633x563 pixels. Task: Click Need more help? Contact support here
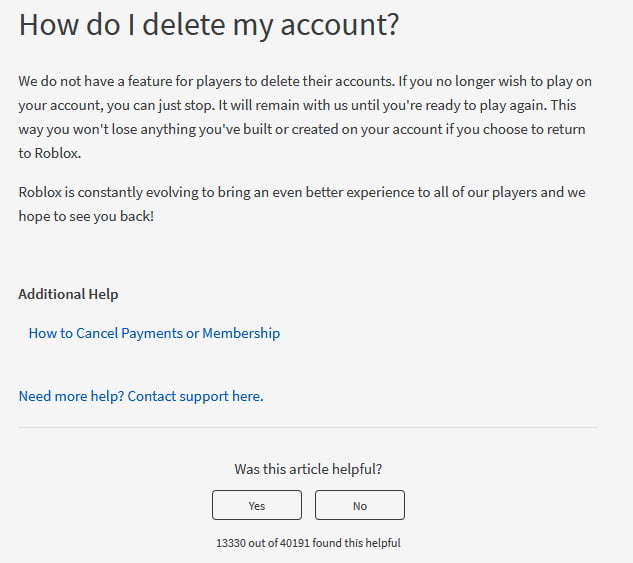pos(141,396)
